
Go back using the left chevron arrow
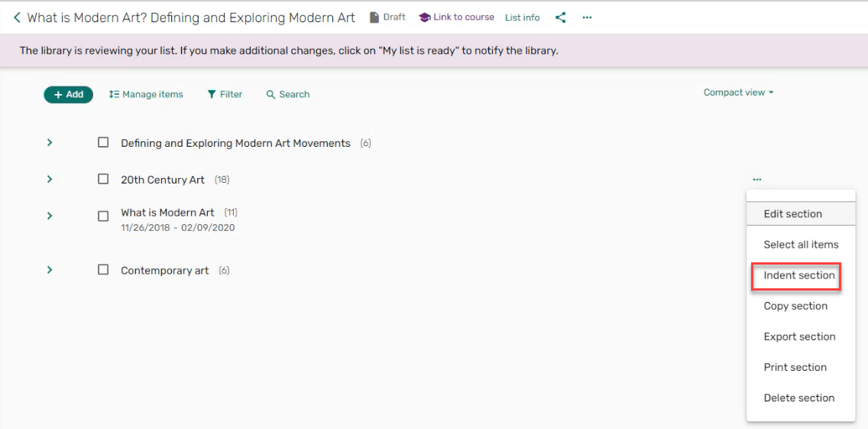[x=17, y=18]
